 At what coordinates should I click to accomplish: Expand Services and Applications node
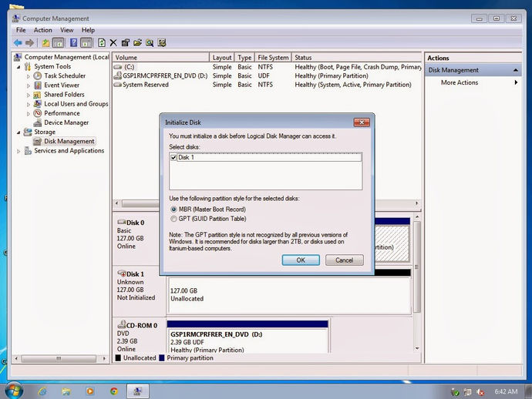pyautogui.click(x=19, y=151)
